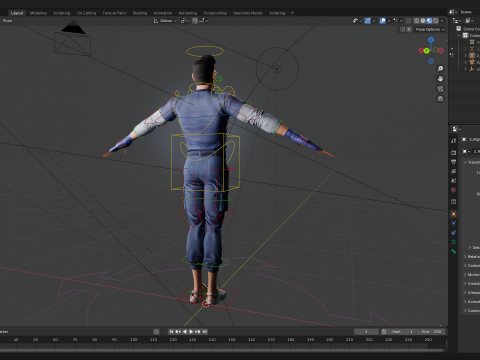Click the pan hand navigation button

click(440, 79)
